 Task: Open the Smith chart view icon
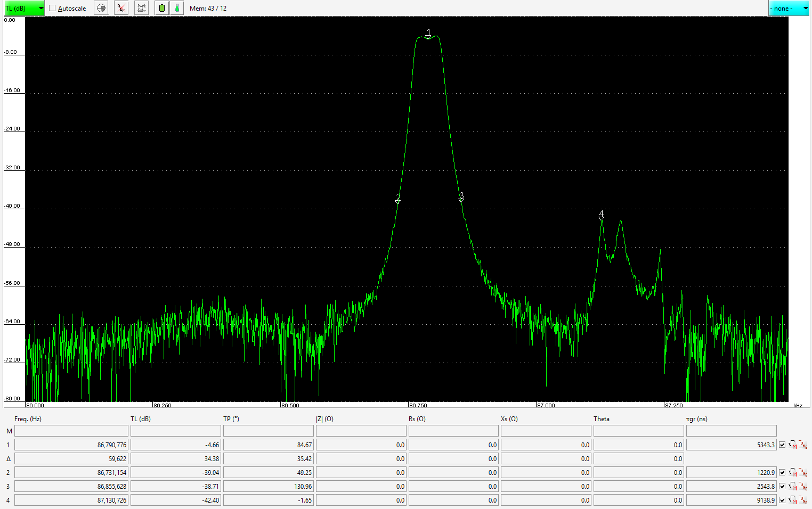click(101, 8)
